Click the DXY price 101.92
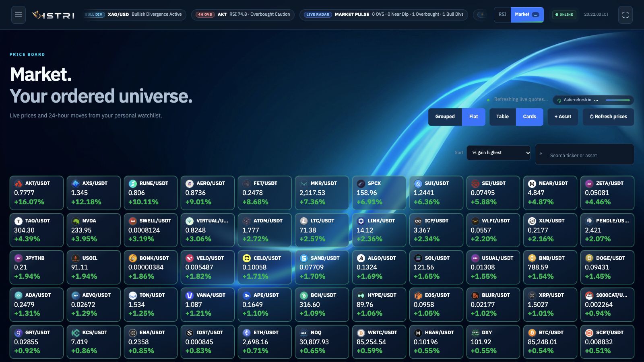 tap(481, 342)
